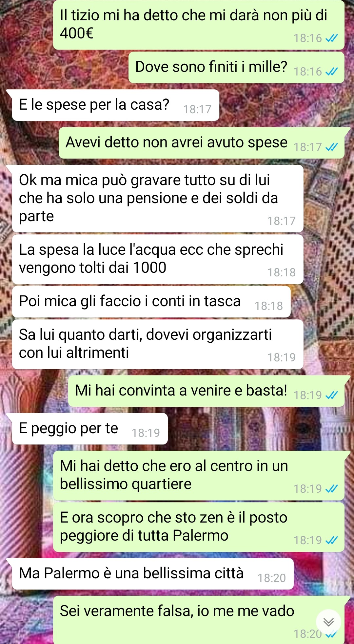Viewport: 354px width, 644px height.
Task: Tap chat wallpaper area beside 'E peggio per te'
Action: coord(256,429)
